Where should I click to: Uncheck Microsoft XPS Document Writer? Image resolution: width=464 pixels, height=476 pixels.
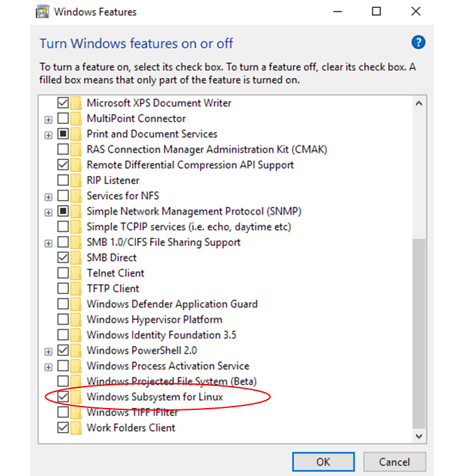click(x=63, y=103)
